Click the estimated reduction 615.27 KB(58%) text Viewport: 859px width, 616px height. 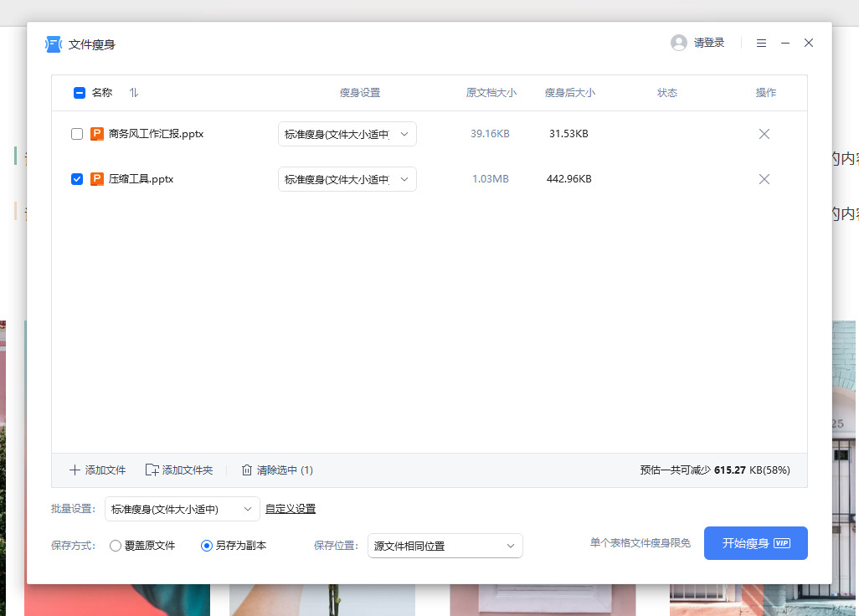752,470
